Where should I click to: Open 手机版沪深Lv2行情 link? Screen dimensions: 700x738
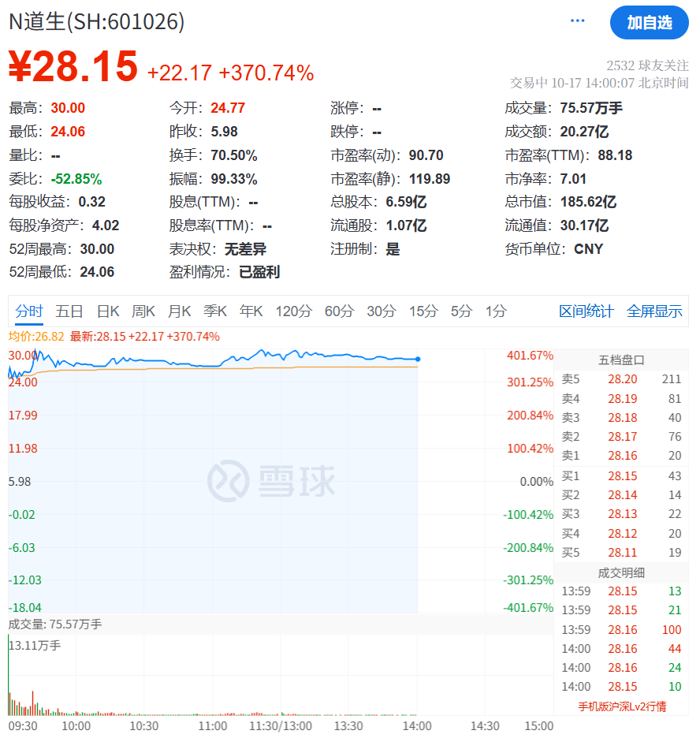click(x=621, y=706)
